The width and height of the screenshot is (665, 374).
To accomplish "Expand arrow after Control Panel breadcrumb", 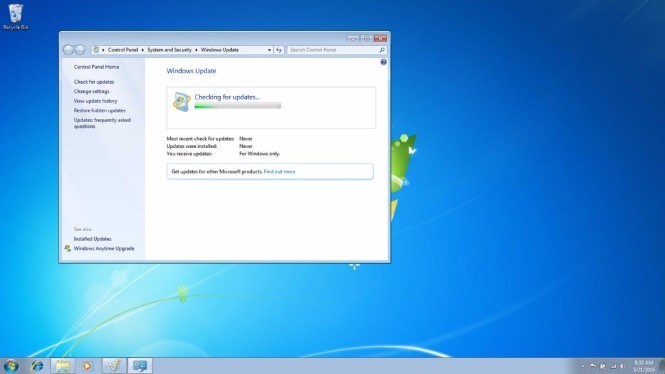I will (x=142, y=50).
